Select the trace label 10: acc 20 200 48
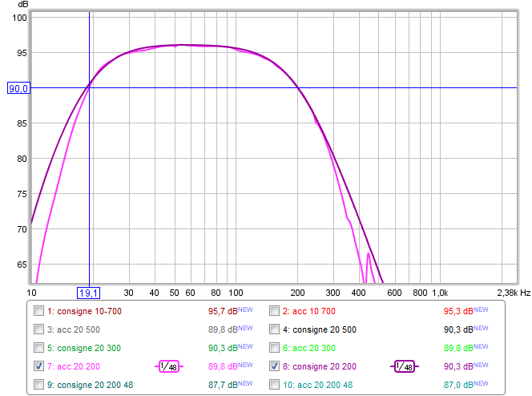Screen dimensions: 532x396 pos(320,385)
